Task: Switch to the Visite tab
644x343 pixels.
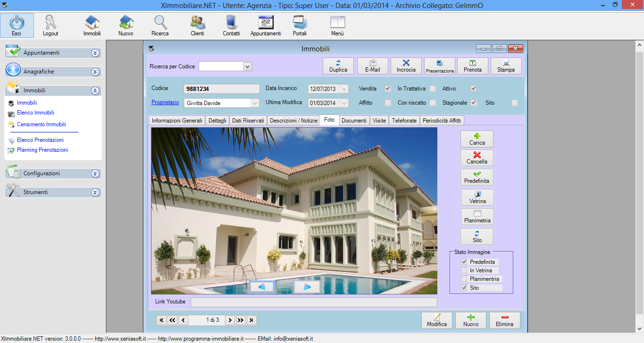Action: pyautogui.click(x=379, y=121)
